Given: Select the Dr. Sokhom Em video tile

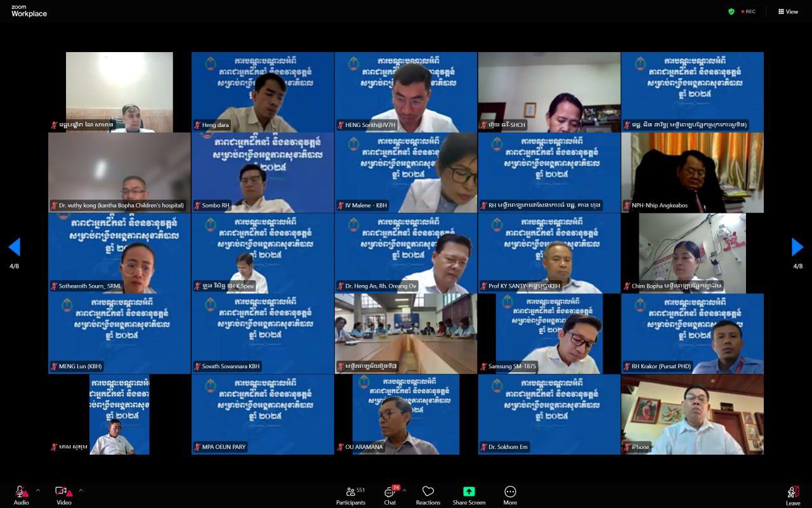Looking at the screenshot, I should [x=549, y=414].
